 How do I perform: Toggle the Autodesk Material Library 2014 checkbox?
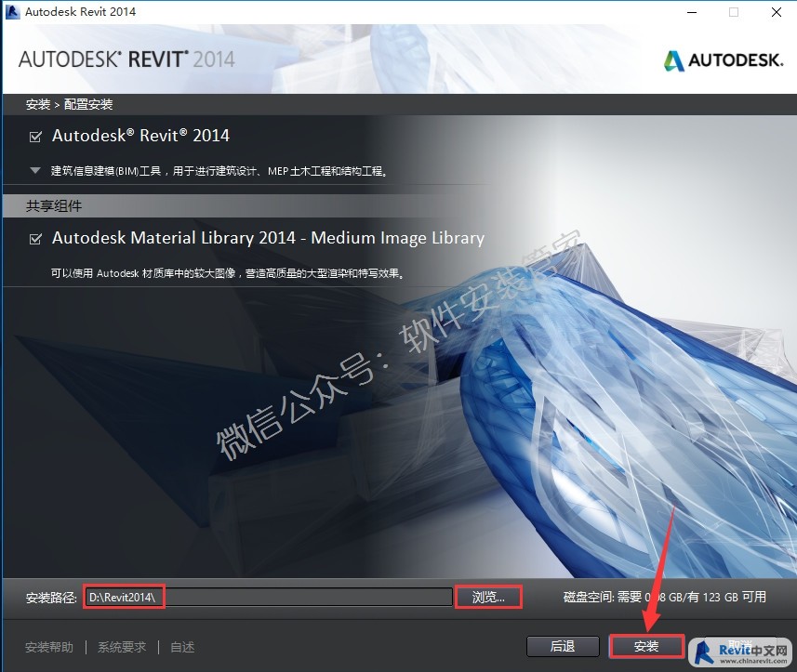click(35, 239)
